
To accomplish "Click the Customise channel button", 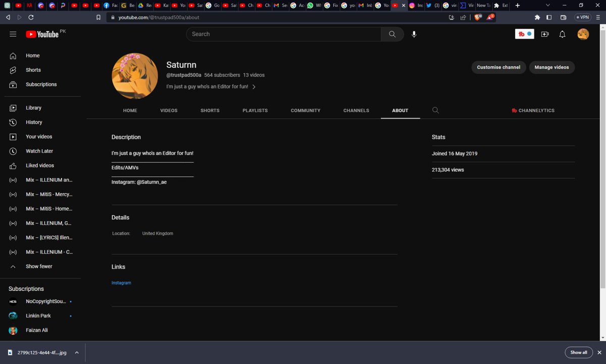I will (498, 67).
